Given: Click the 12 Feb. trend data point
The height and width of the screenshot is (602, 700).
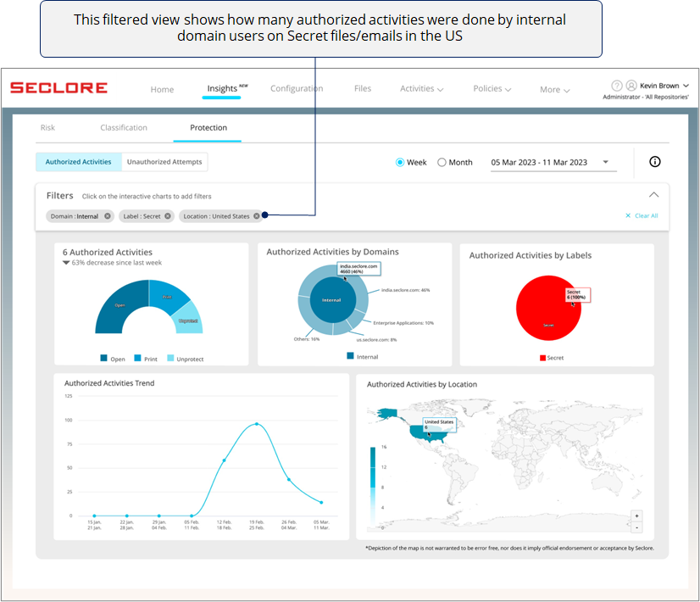Looking at the screenshot, I should point(224,460).
